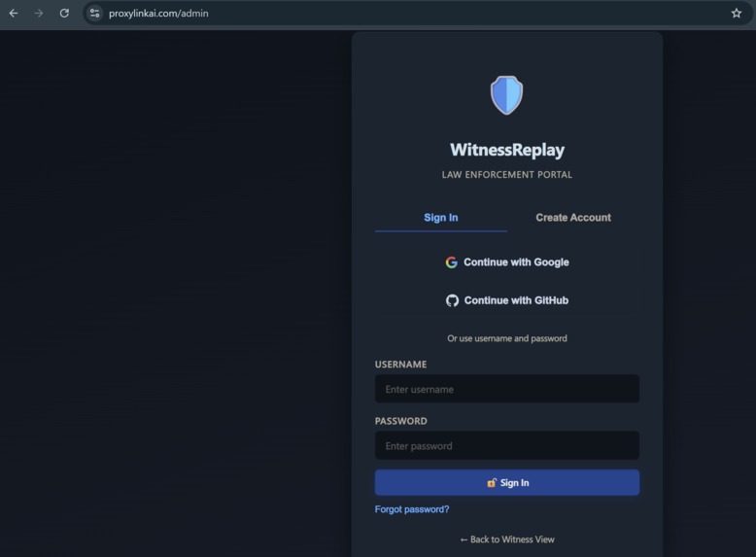Click the WitnessReplay shield logo
The height and width of the screenshot is (557, 756).
(506, 95)
